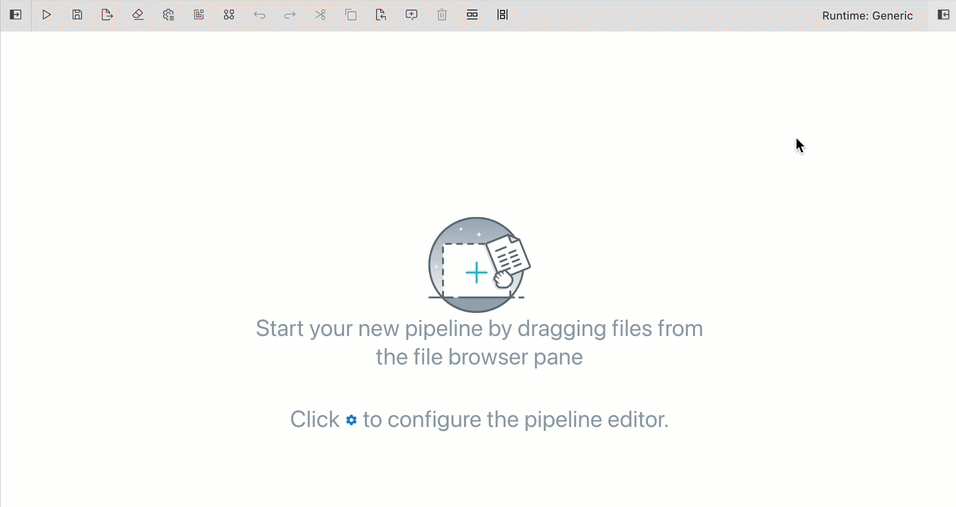
Task: Click the delete trash icon
Action: (x=442, y=15)
